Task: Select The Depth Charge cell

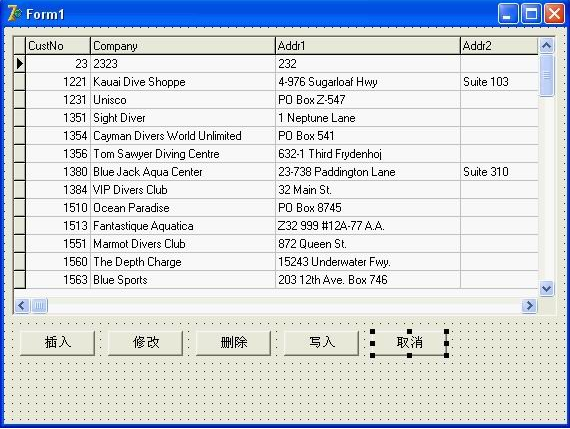Action: (183, 262)
